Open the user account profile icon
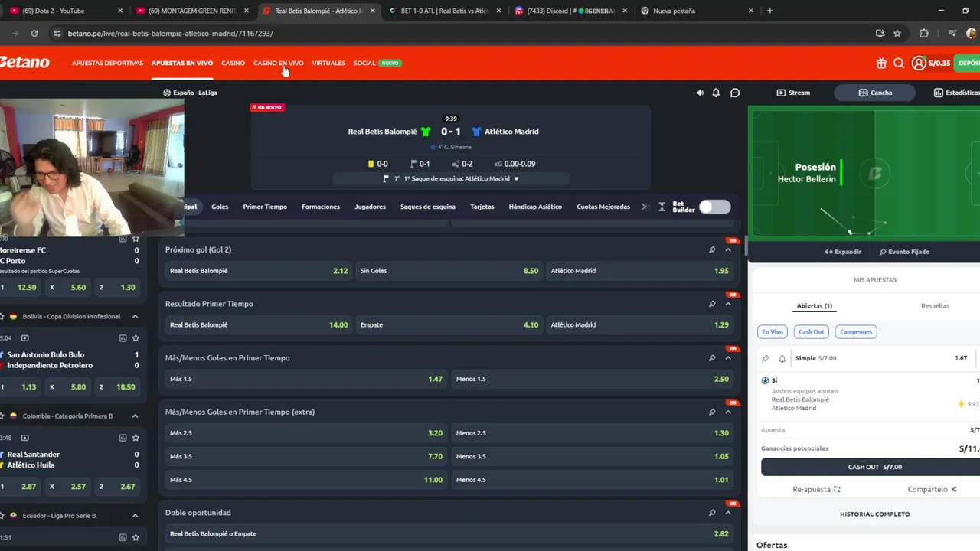 coord(919,64)
